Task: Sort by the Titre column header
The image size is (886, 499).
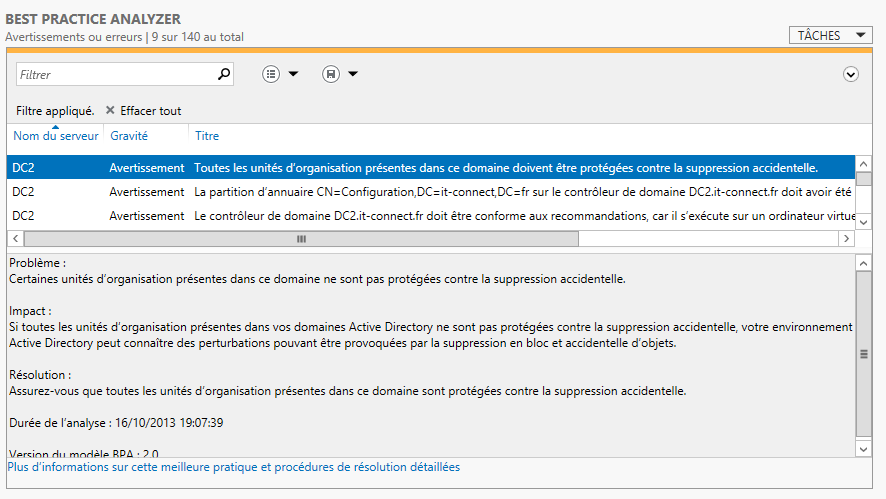Action: pyautogui.click(x=207, y=136)
